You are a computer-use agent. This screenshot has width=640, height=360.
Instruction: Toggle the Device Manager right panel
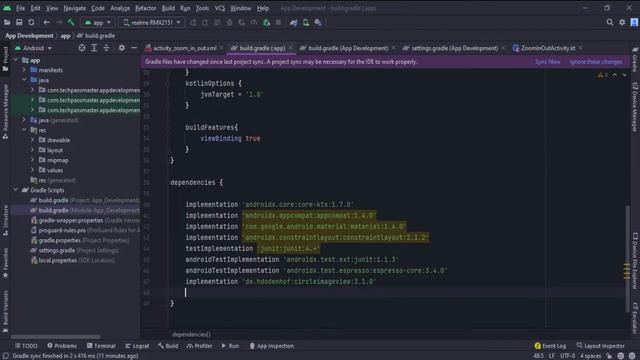tap(635, 107)
